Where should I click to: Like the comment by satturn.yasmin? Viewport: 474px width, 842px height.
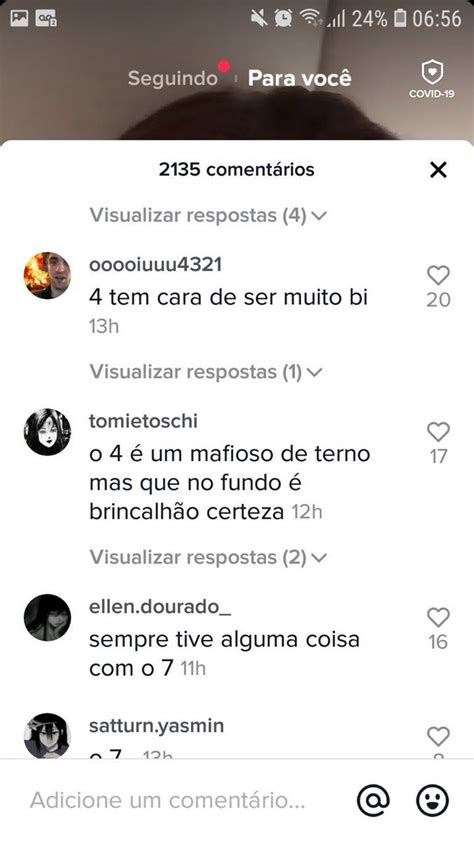(438, 736)
